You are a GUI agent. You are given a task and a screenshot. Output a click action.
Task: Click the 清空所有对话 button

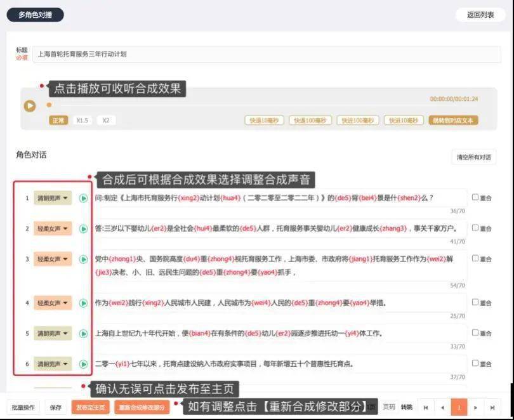pos(473,157)
